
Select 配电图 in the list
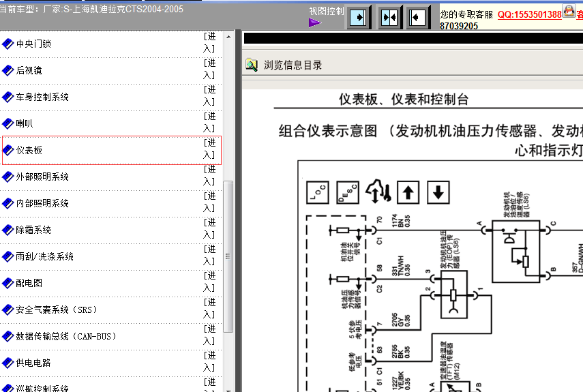tap(29, 283)
